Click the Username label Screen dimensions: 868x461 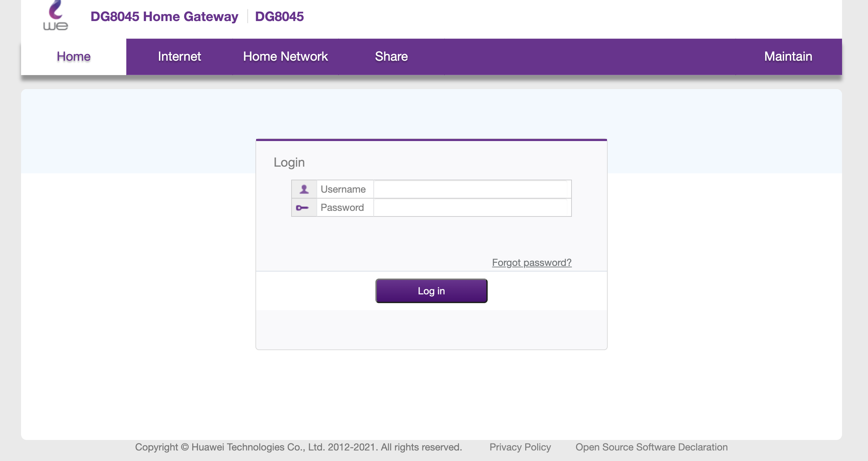pyautogui.click(x=343, y=189)
